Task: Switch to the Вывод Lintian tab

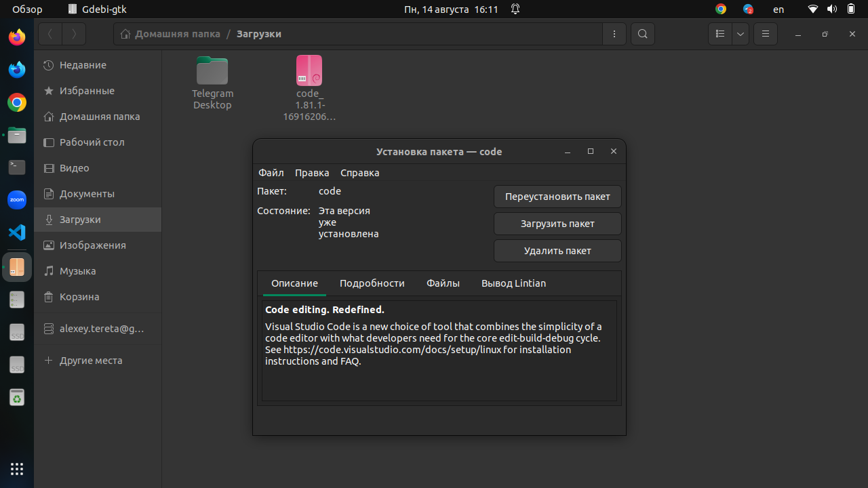Action: tap(513, 283)
